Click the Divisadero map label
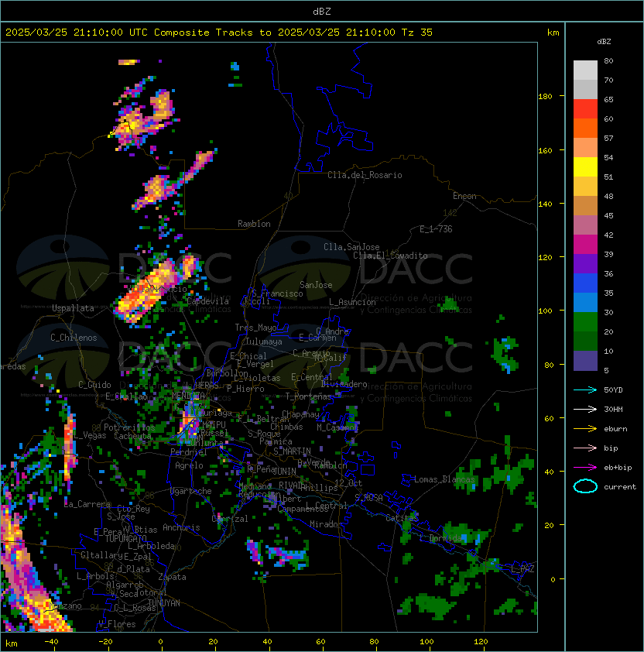The width and height of the screenshot is (644, 652). (344, 384)
